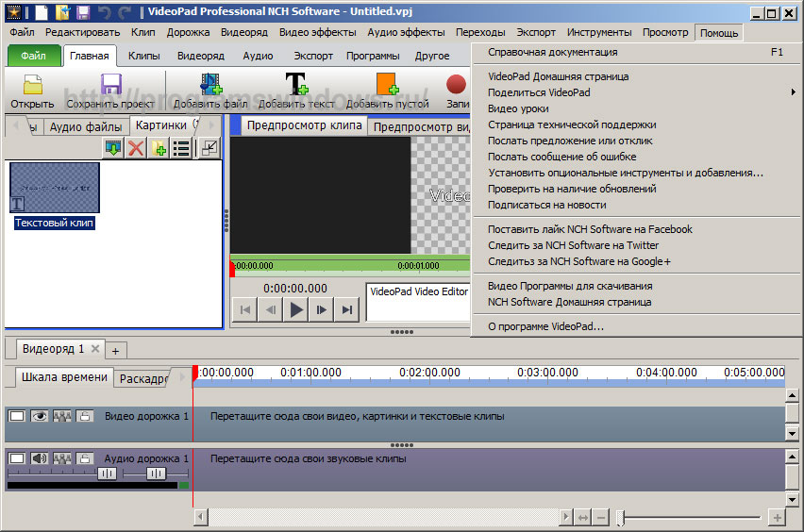This screenshot has width=804, height=532.
Task: Select the Text clip thumbnail in bin
Action: coord(55,188)
